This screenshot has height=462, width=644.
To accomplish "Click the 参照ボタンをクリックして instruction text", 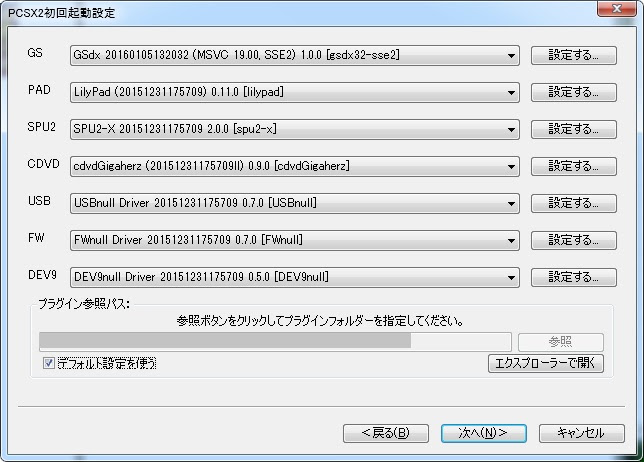I will [320, 321].
